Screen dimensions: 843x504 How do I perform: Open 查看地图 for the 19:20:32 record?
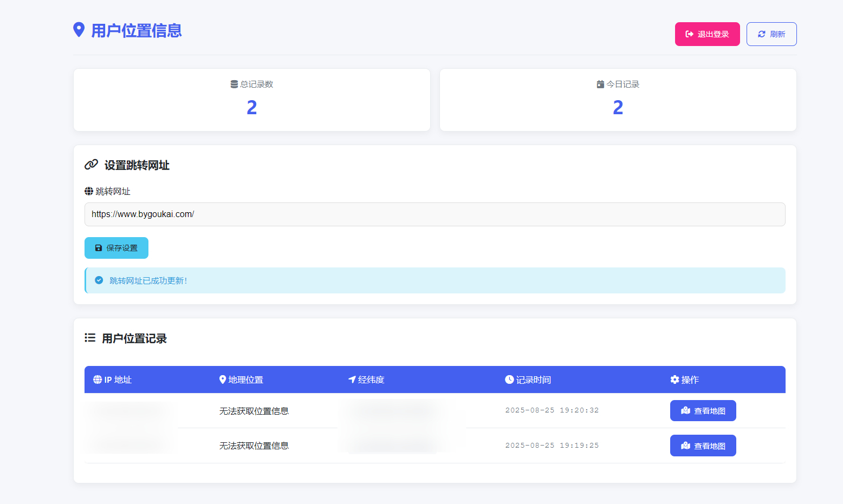(703, 411)
